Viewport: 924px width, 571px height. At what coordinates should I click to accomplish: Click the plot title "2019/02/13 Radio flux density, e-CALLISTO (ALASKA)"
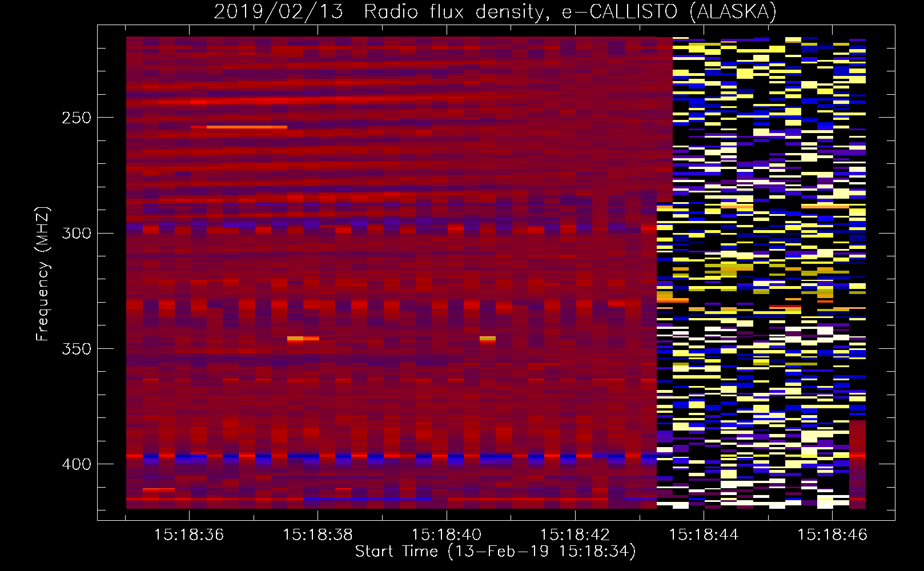495,11
